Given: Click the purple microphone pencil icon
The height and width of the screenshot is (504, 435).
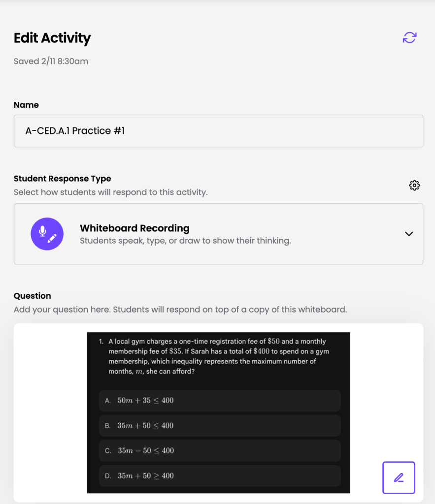Looking at the screenshot, I should pos(47,234).
